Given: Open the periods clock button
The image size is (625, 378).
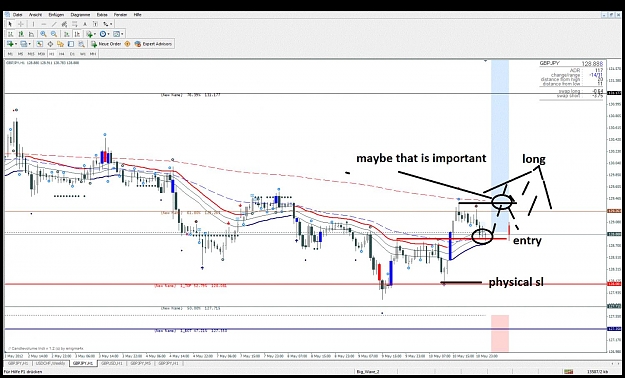Looking at the screenshot, I should [x=103, y=34].
